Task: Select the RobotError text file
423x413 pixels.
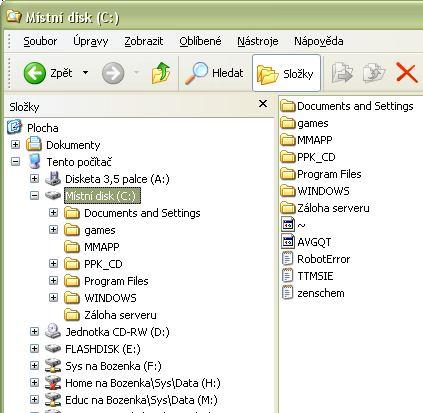Action: coord(316,259)
